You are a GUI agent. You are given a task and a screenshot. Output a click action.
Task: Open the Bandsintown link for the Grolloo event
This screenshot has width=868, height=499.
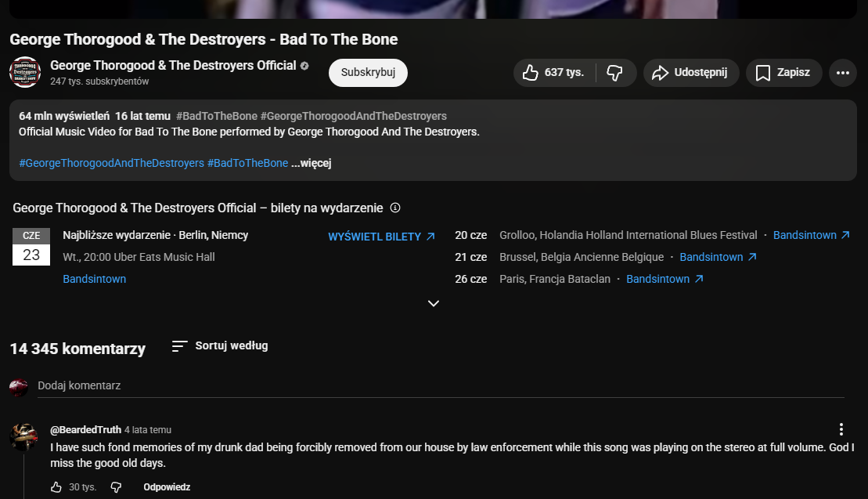click(811, 235)
